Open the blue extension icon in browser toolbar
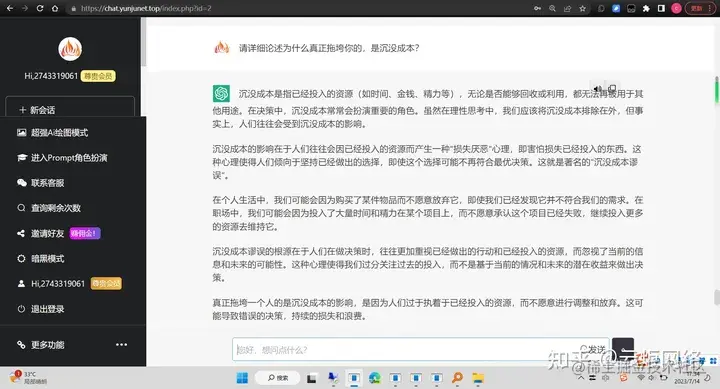This screenshot has height=389, width=720. [x=616, y=8]
